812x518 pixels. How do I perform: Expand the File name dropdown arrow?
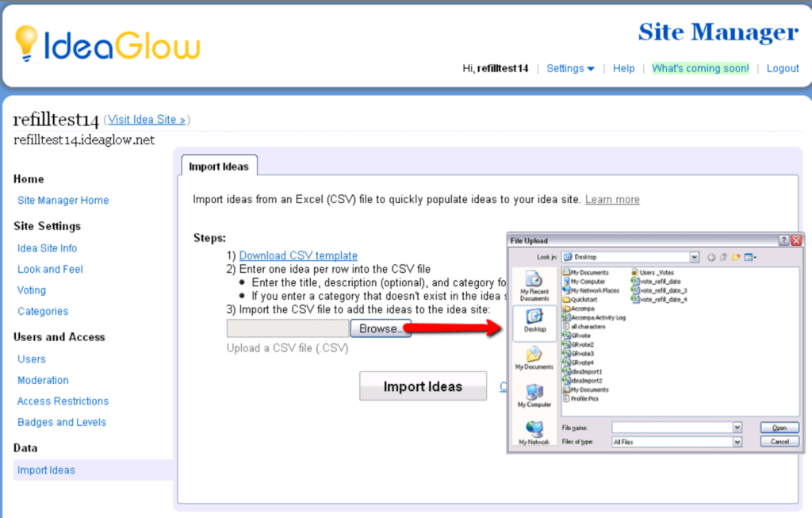737,428
